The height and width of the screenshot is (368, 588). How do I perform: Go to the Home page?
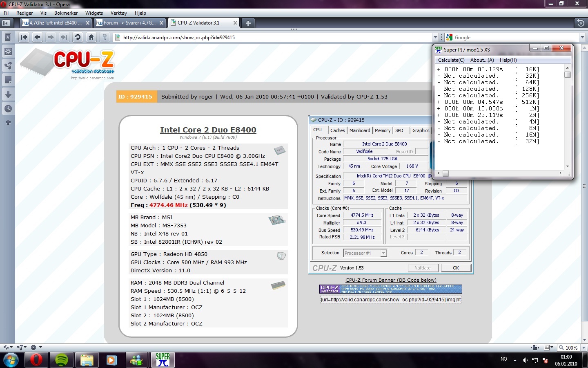click(91, 37)
